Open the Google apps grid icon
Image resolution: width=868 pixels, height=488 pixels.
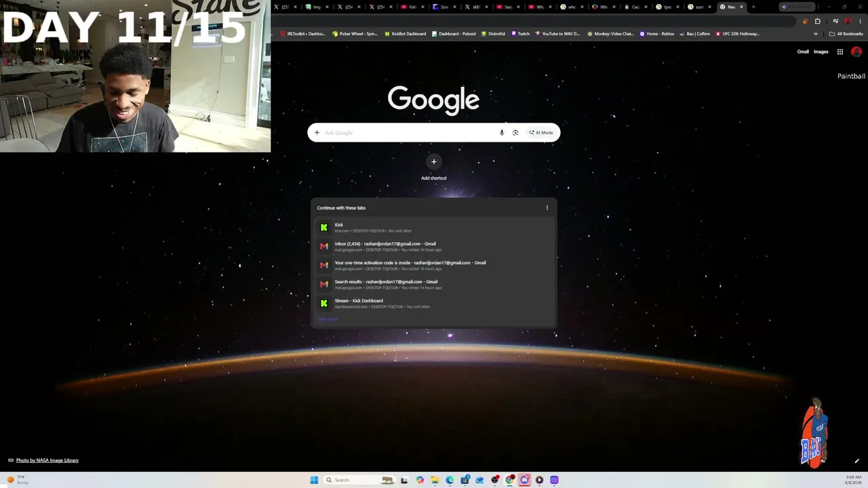[840, 52]
